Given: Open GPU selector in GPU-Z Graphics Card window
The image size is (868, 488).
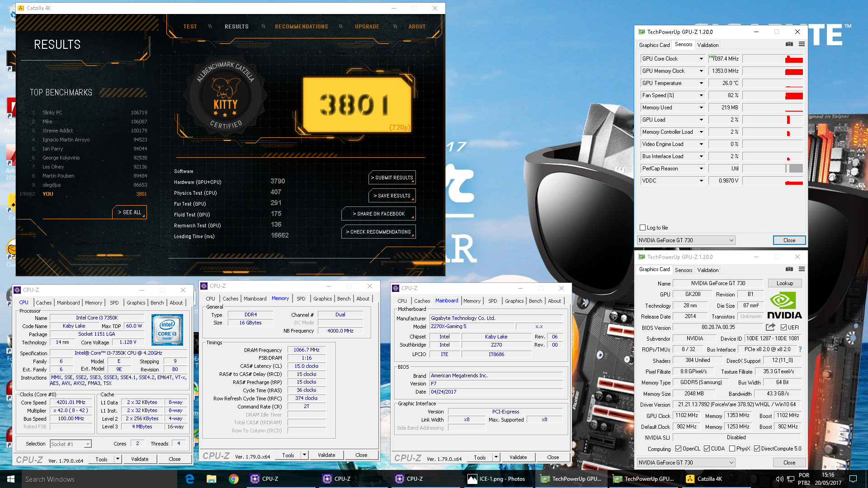Looking at the screenshot, I should point(686,463).
